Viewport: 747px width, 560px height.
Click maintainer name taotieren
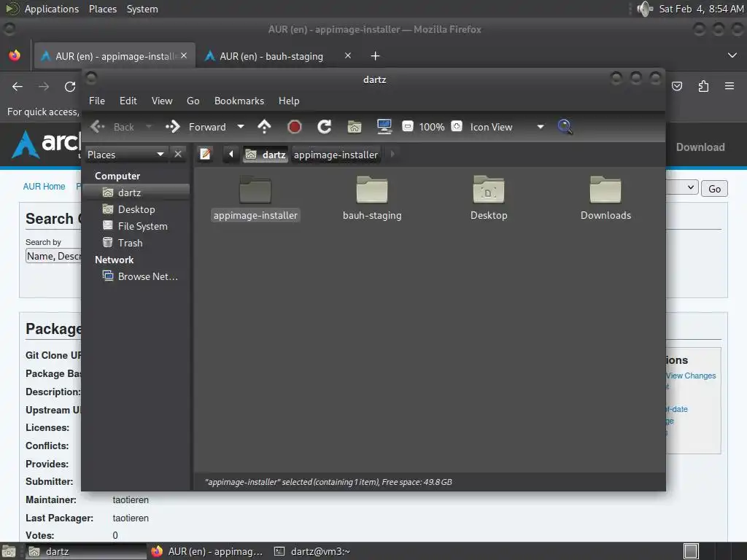coord(131,500)
